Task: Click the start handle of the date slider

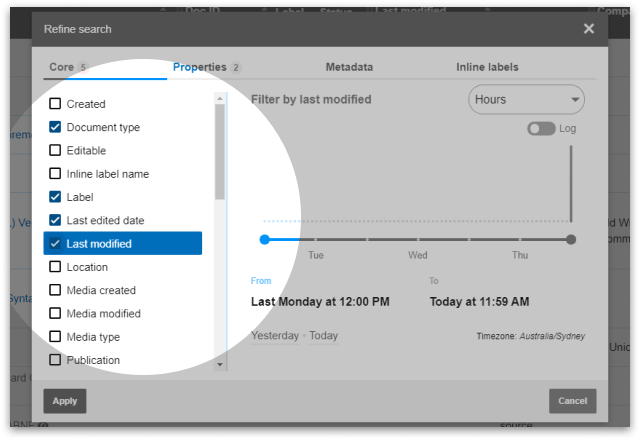Action: 264,239
